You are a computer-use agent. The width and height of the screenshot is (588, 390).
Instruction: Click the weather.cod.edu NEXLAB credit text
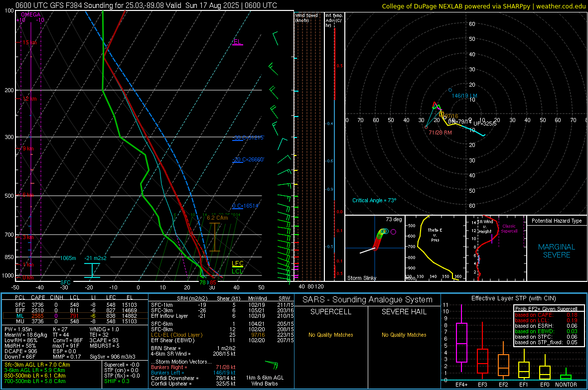pos(483,6)
